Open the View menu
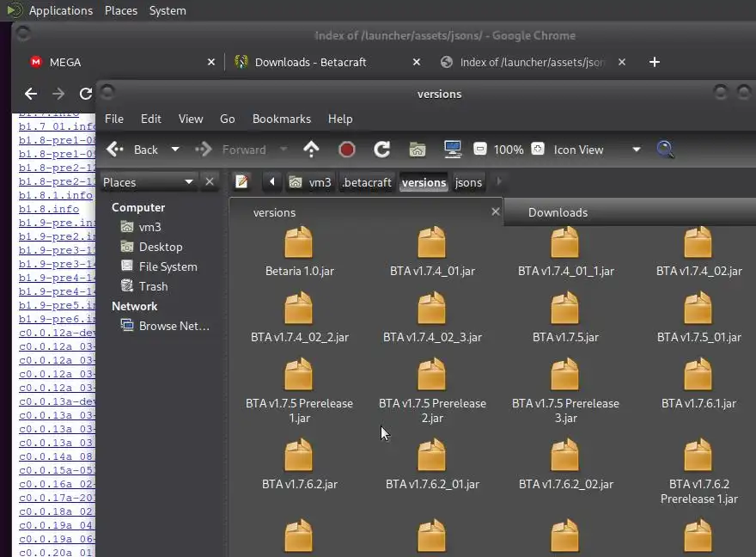 point(191,119)
